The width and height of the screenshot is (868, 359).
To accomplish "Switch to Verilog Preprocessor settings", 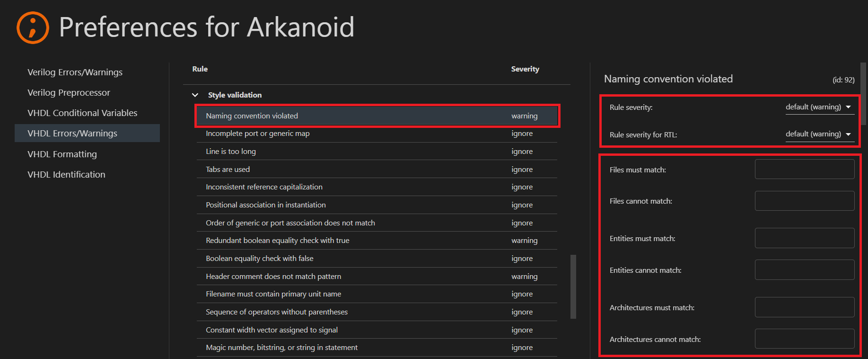I will pyautogui.click(x=69, y=92).
